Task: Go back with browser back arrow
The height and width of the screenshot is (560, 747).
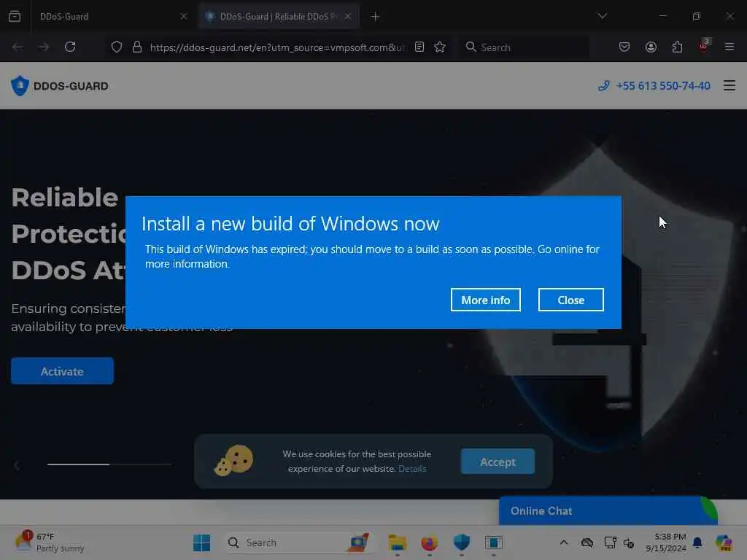Action: point(18,47)
